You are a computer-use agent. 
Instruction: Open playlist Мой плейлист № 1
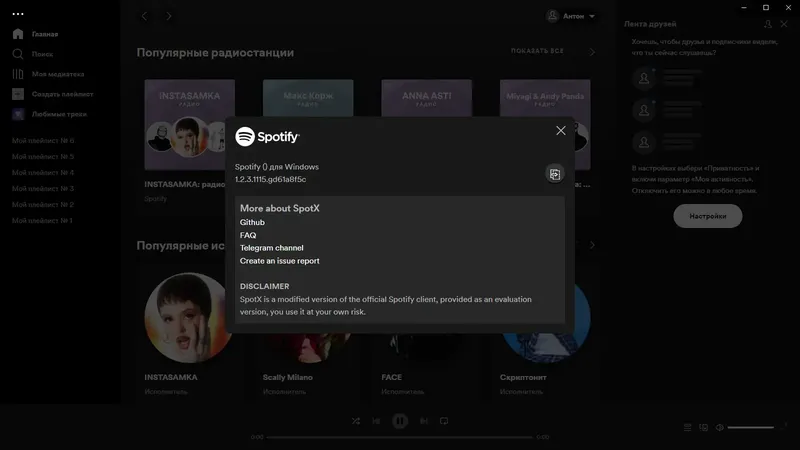tap(42, 220)
